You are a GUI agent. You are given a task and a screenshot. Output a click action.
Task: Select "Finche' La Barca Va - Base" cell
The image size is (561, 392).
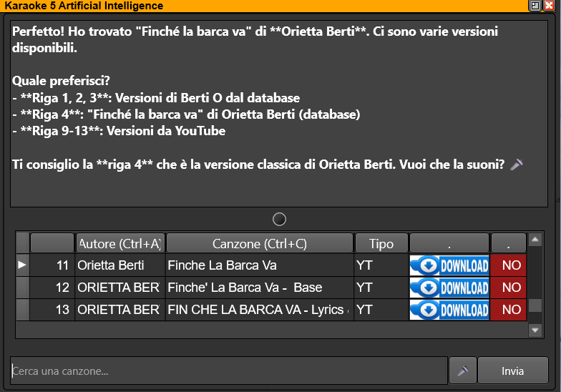click(x=259, y=288)
